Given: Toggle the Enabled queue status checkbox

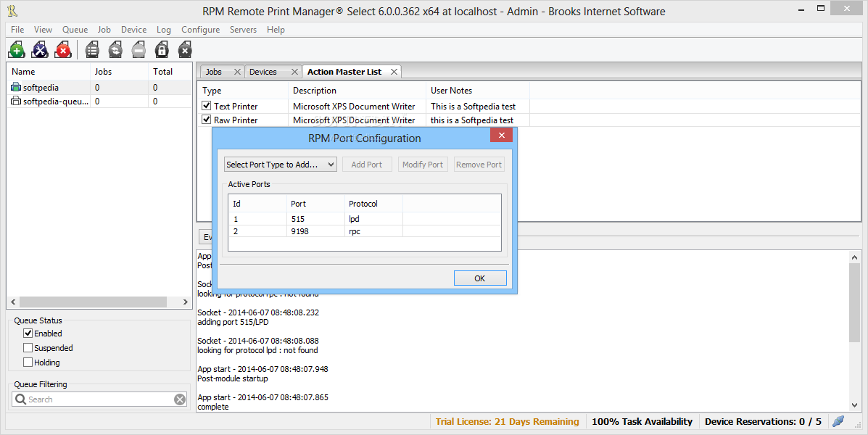Looking at the screenshot, I should [x=28, y=333].
